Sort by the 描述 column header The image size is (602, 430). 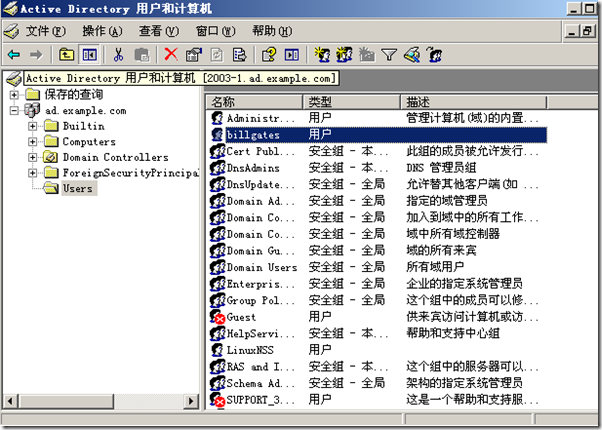(473, 102)
